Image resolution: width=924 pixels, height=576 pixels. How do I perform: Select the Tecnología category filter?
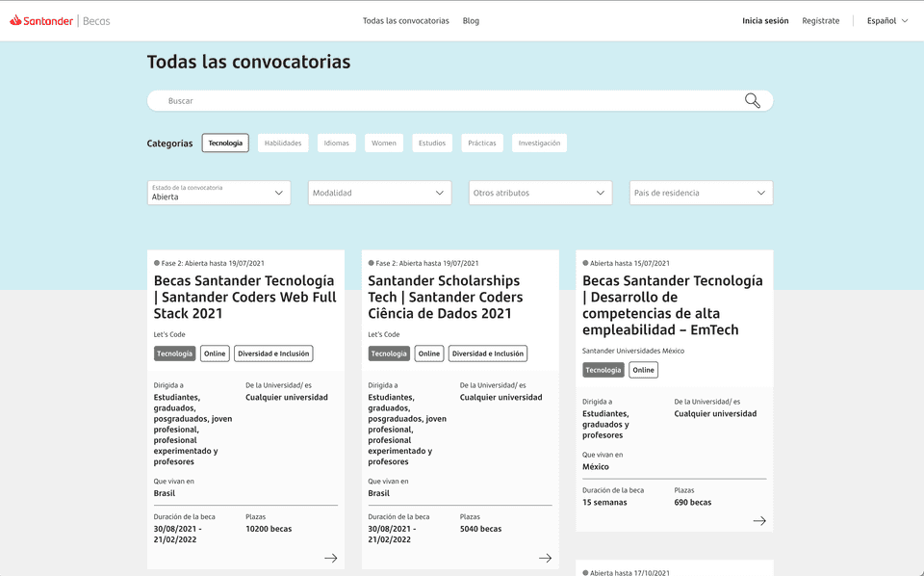[224, 143]
